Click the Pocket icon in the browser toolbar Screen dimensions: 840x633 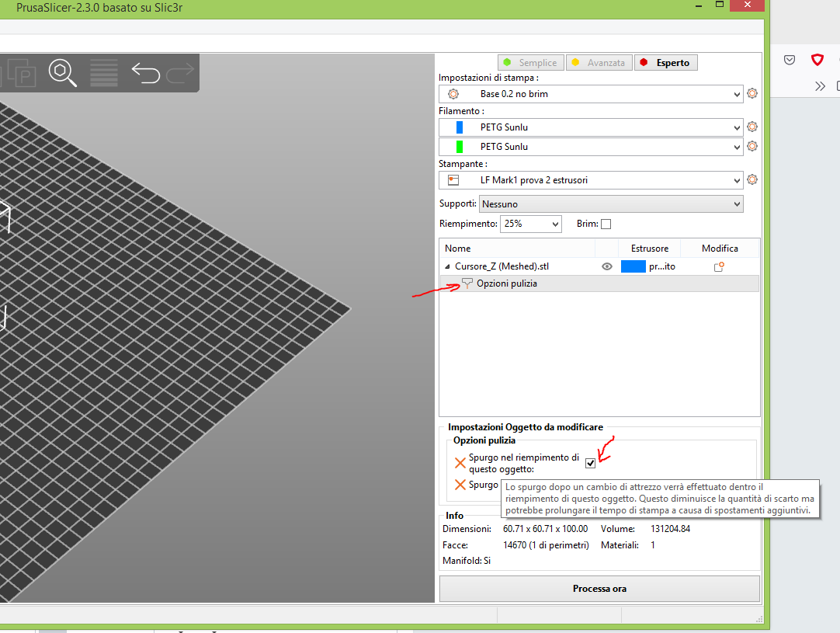click(x=789, y=60)
